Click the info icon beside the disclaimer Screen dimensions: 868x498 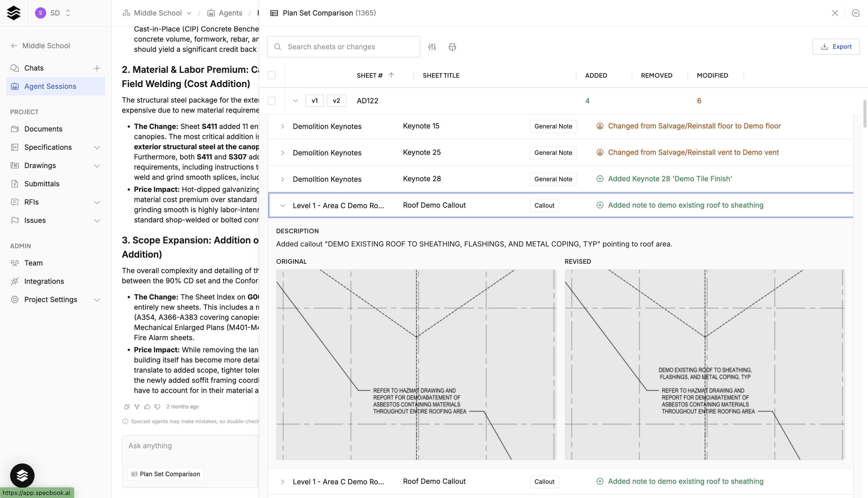coord(125,421)
